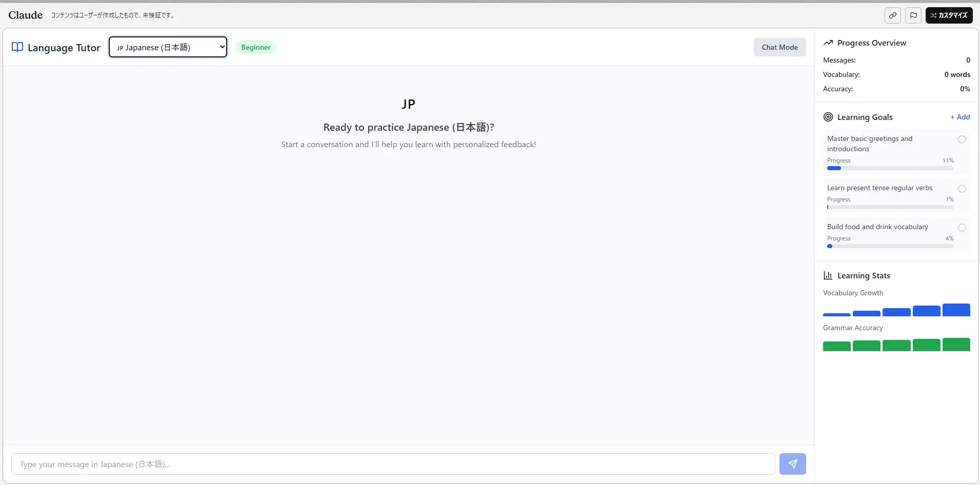
Task: Click the 'Learn present tense regular verbs' text
Action: (879, 188)
